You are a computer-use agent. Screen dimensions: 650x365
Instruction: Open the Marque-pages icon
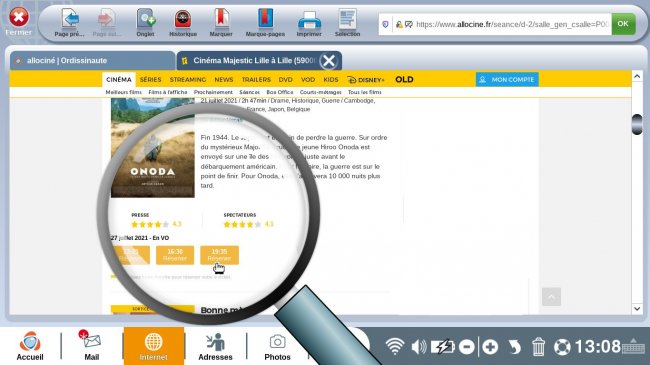(x=265, y=19)
